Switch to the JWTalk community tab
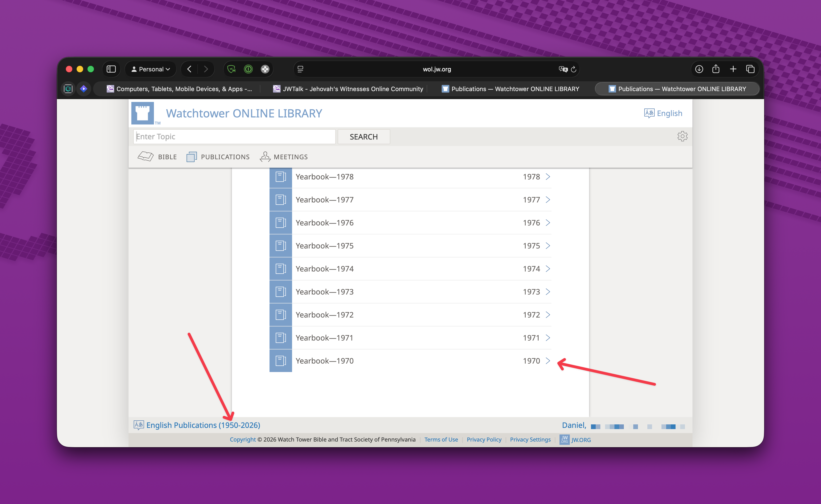 click(348, 89)
